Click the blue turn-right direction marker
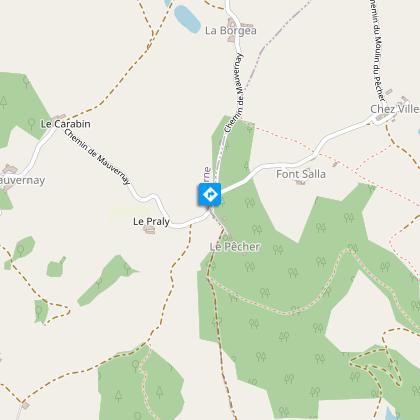The image size is (420, 420). pos(210,194)
